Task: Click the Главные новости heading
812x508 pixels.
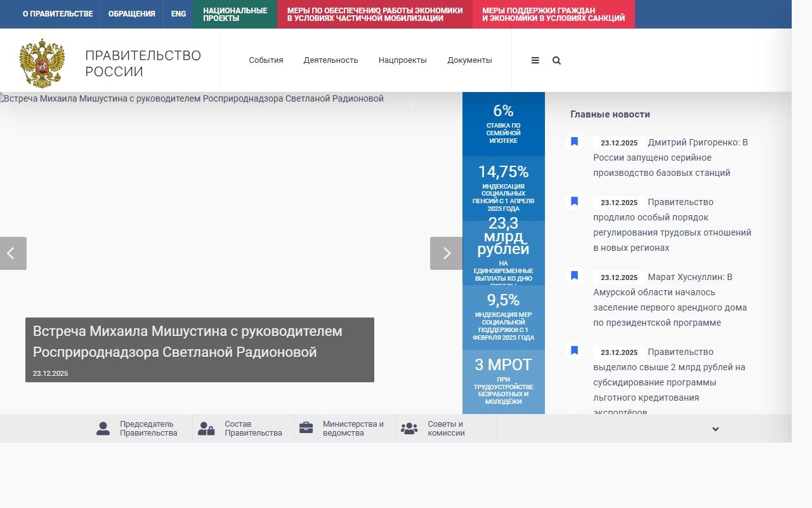Action: [610, 114]
